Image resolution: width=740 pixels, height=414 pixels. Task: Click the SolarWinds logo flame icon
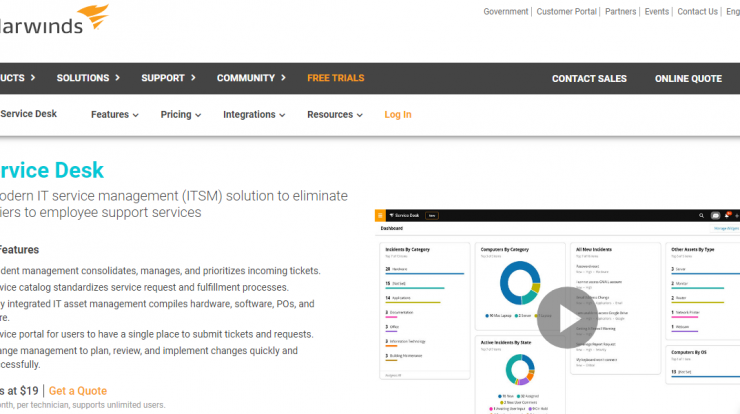coord(93,17)
